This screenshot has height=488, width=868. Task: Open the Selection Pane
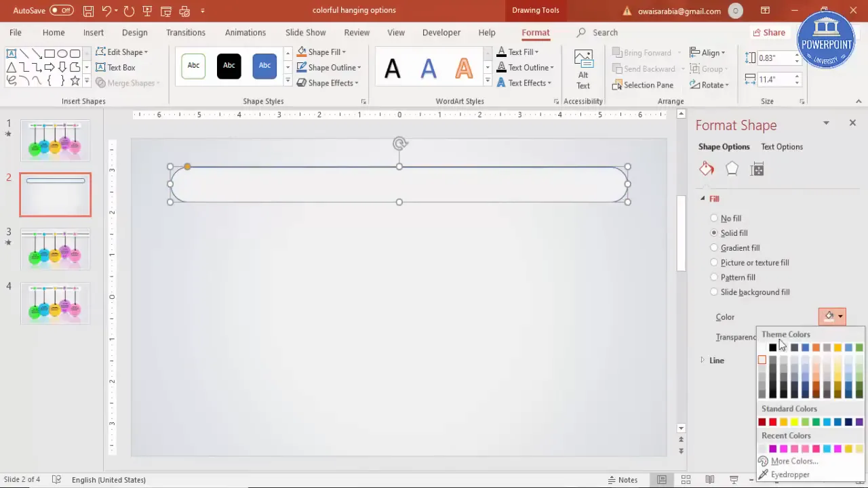click(643, 85)
